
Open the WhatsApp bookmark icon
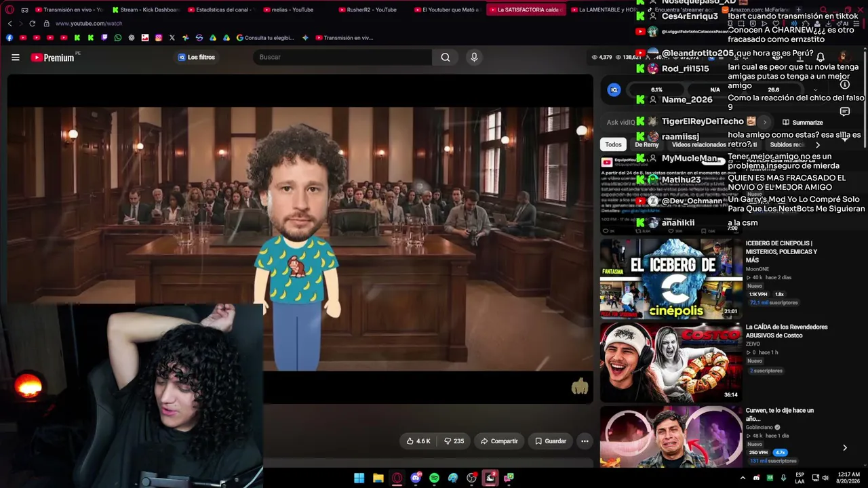pyautogui.click(x=118, y=38)
